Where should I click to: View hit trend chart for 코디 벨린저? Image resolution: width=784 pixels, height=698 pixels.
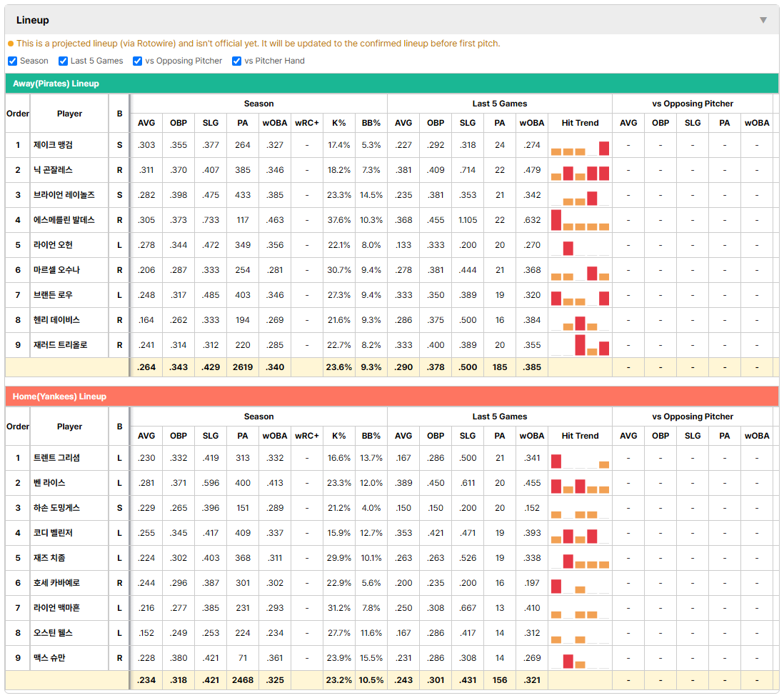pyautogui.click(x=580, y=534)
